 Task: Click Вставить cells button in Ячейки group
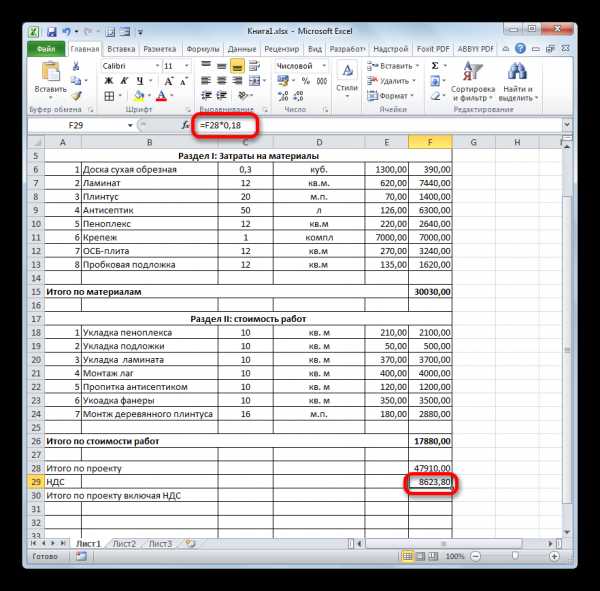pos(393,66)
